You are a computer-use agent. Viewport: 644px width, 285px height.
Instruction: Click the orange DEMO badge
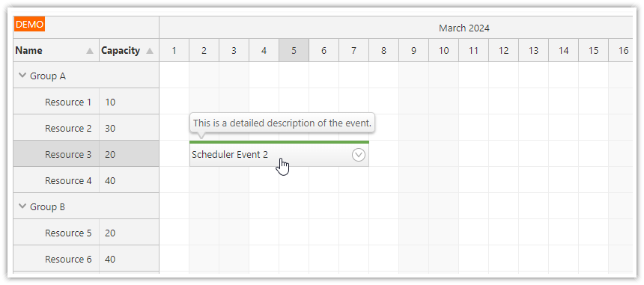(29, 24)
